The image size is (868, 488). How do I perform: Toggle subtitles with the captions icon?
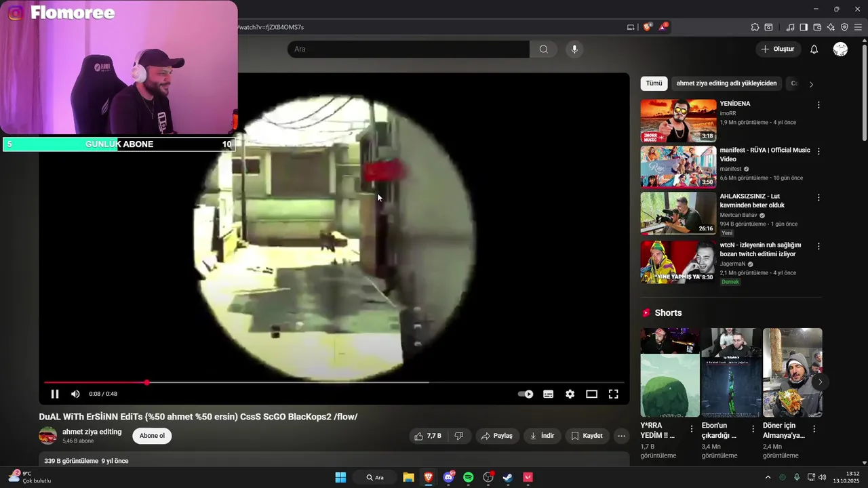pyautogui.click(x=548, y=394)
